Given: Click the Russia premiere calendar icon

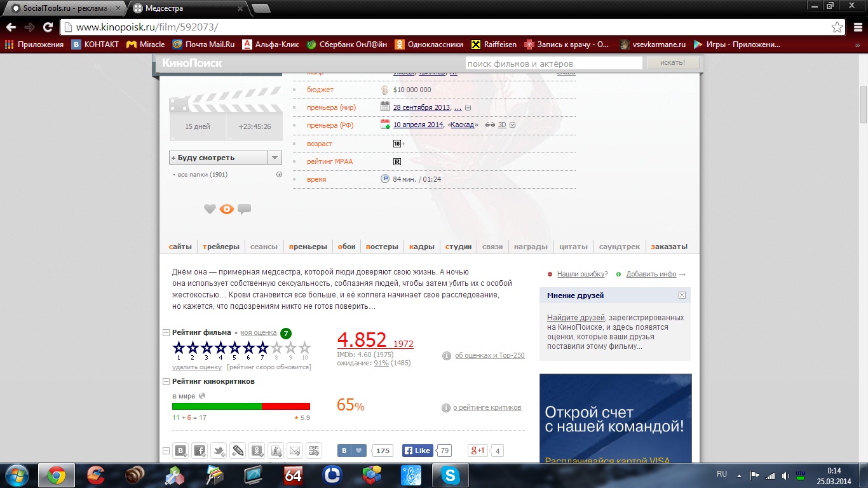Looking at the screenshot, I should pos(385,125).
